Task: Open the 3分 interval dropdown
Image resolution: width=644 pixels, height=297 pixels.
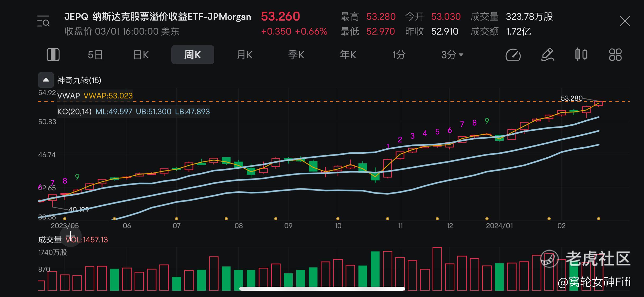Action: 452,55
